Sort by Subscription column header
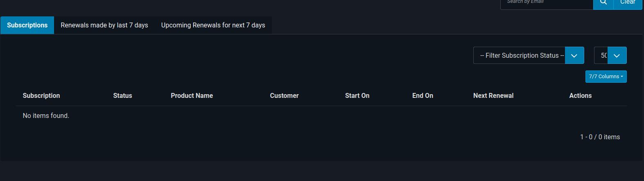The width and height of the screenshot is (644, 181). click(41, 95)
